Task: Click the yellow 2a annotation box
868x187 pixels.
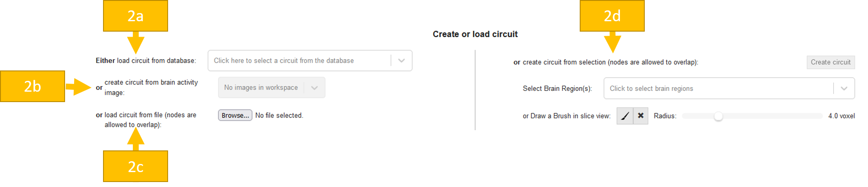Action: click(x=136, y=16)
